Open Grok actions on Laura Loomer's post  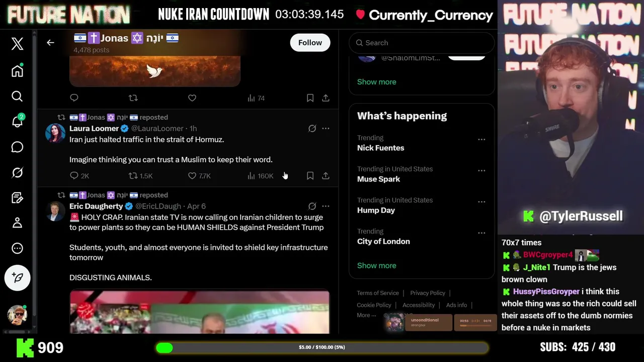(x=312, y=129)
